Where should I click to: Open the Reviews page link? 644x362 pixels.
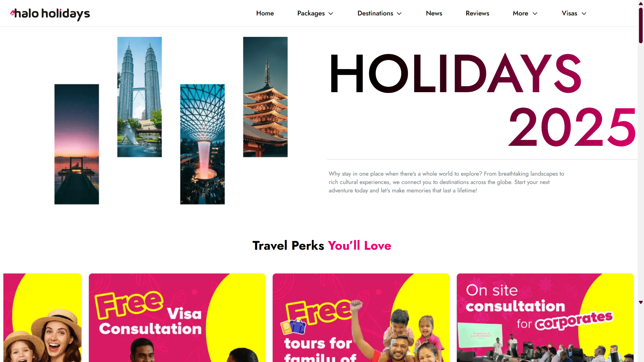(477, 13)
